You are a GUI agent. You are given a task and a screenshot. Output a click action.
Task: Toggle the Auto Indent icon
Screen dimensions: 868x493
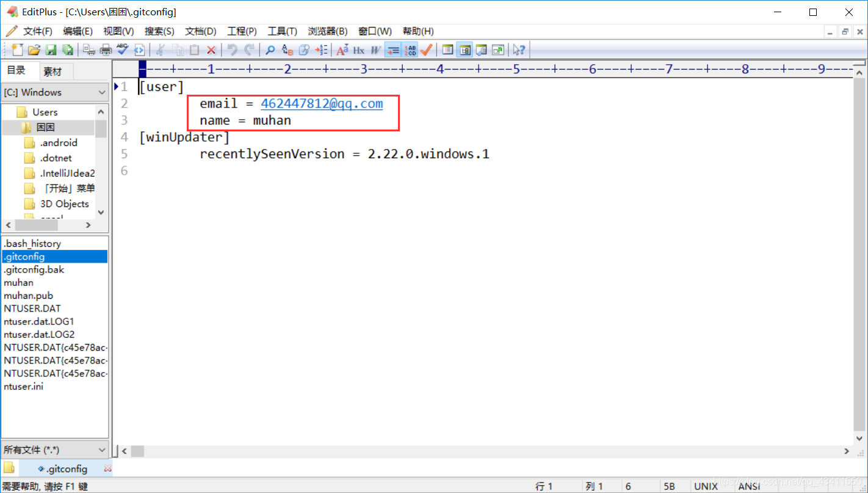(392, 50)
